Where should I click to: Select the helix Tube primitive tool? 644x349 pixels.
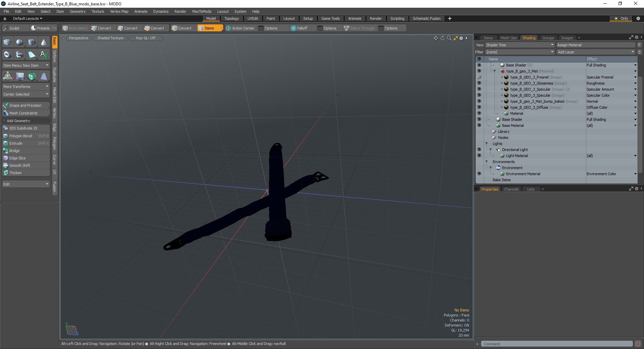pos(19,54)
